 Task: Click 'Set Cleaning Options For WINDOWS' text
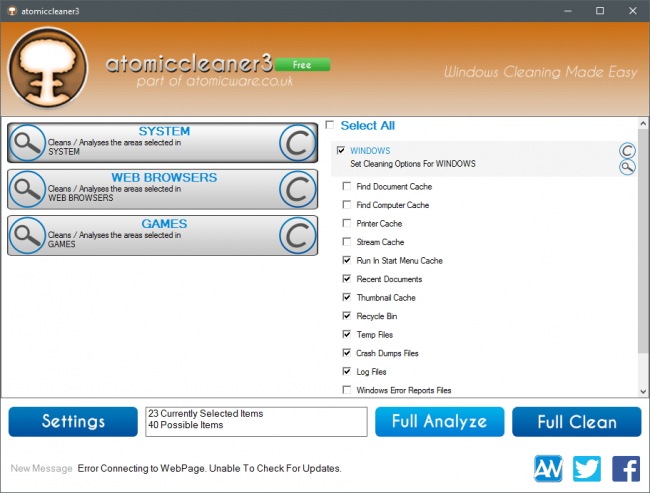pyautogui.click(x=413, y=164)
